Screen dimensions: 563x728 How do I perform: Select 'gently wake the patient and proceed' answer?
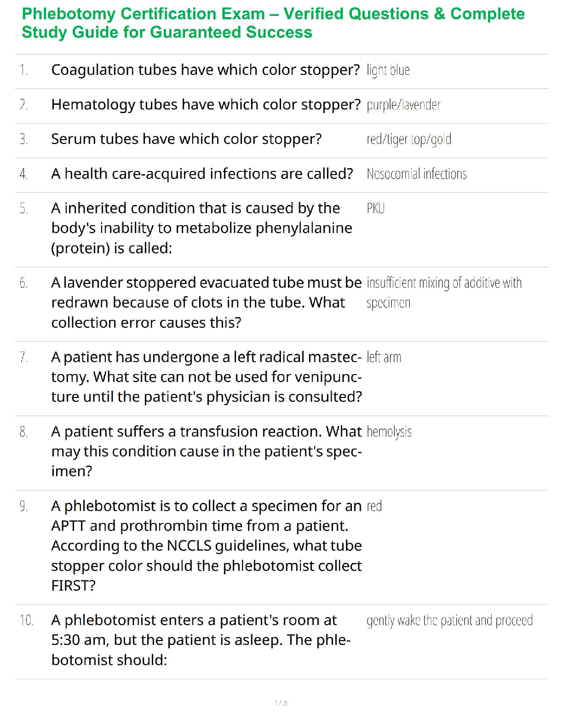click(x=449, y=620)
